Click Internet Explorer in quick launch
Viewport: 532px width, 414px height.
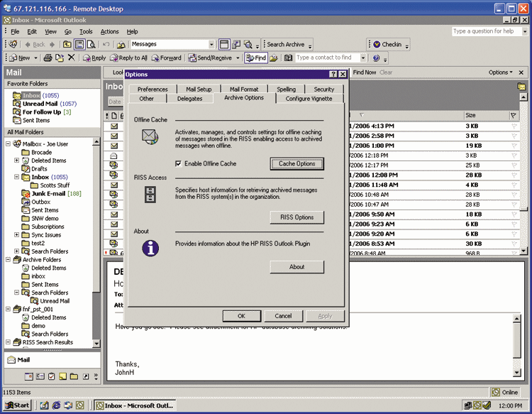click(x=56, y=405)
